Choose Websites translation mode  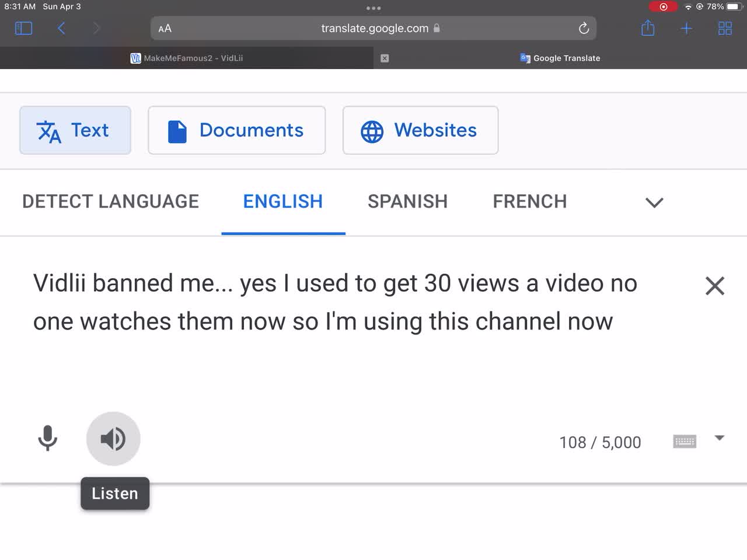tap(420, 130)
